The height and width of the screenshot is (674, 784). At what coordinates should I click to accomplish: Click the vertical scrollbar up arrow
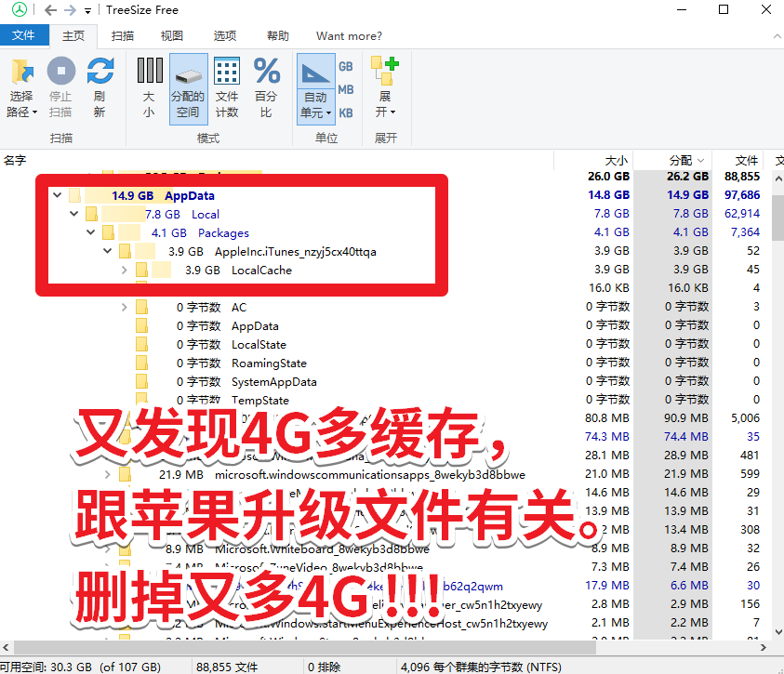click(x=778, y=178)
